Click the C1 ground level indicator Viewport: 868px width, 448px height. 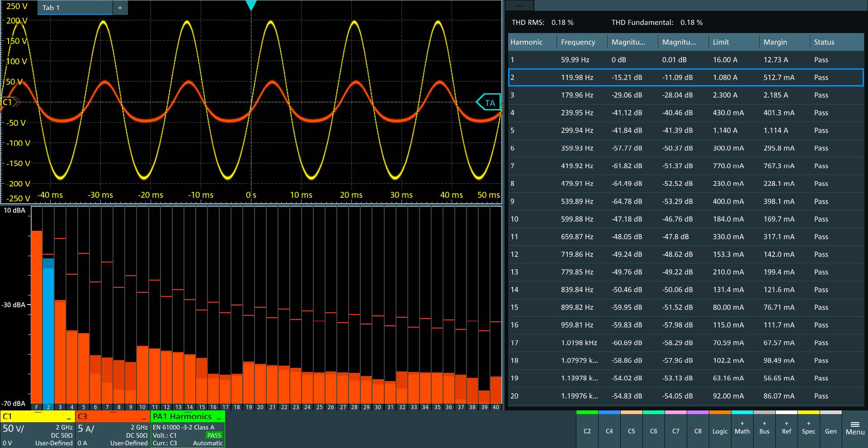tap(9, 102)
